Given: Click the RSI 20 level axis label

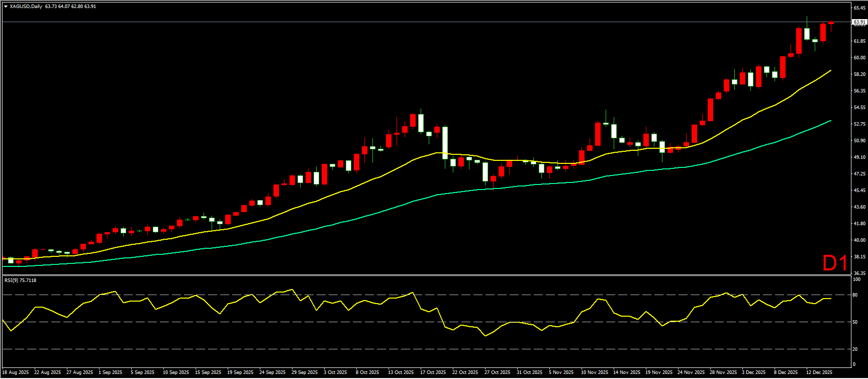Looking at the screenshot, I should [x=855, y=349].
